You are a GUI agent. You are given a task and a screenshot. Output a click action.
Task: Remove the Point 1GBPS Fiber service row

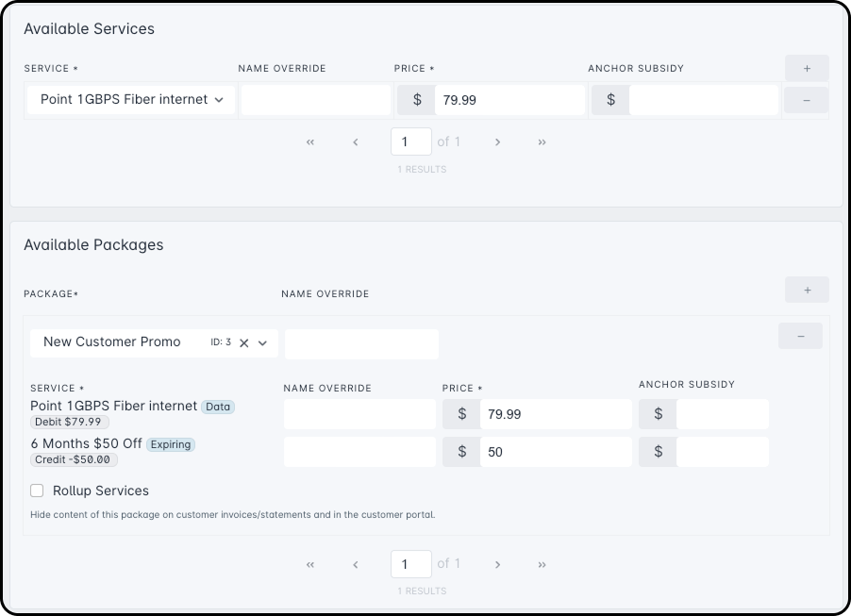click(x=807, y=100)
